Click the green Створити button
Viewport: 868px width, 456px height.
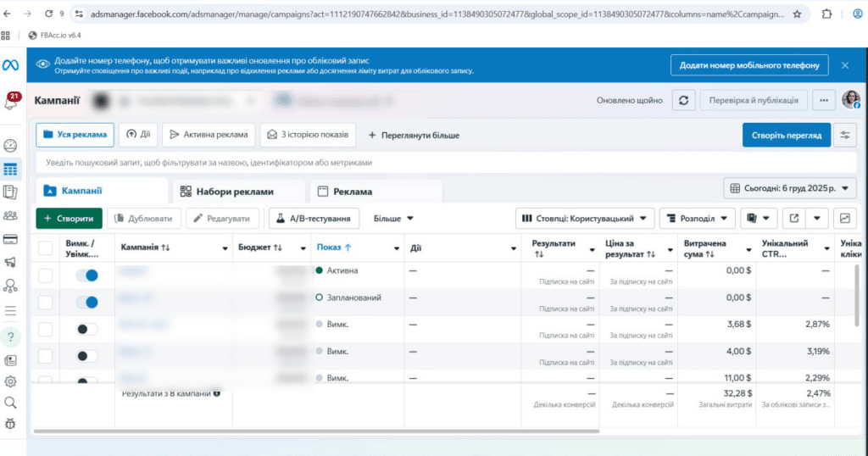(x=70, y=218)
